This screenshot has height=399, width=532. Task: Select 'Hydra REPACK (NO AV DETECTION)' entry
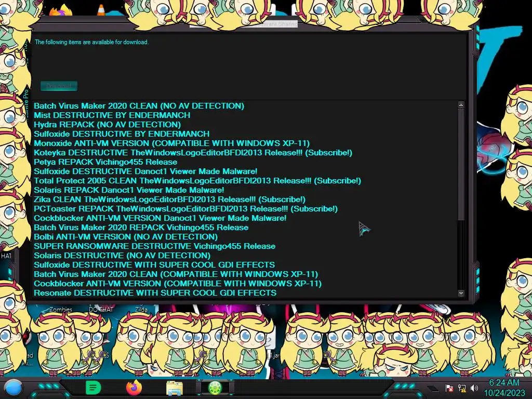[x=107, y=125]
